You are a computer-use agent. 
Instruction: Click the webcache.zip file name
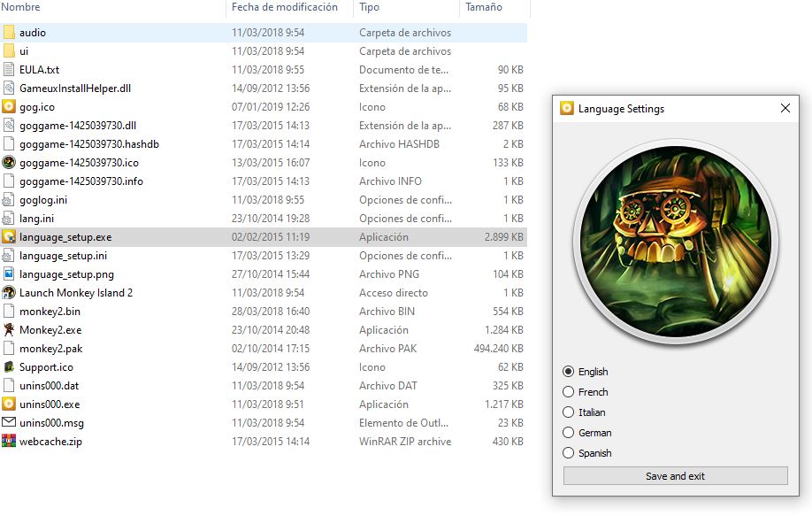[50, 442]
